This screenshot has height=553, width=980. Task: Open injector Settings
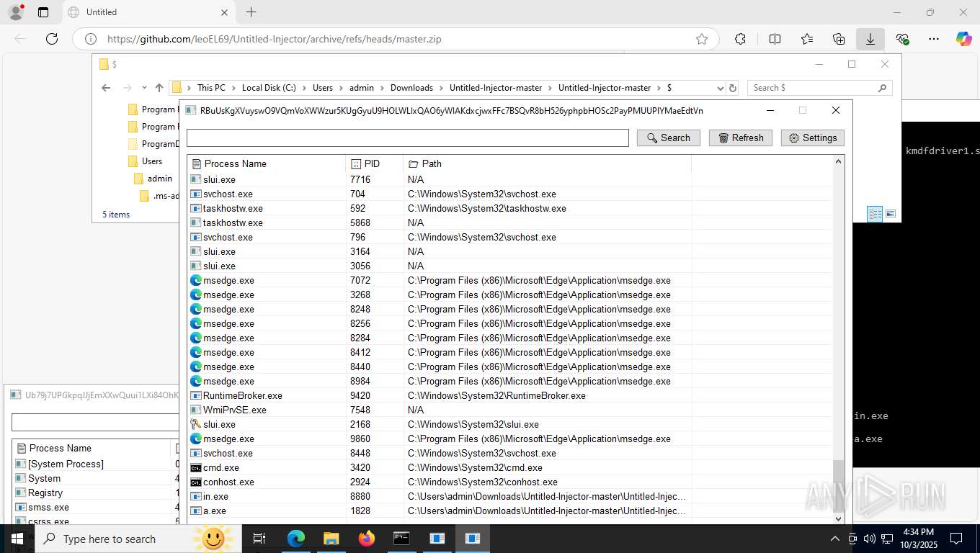(x=813, y=138)
